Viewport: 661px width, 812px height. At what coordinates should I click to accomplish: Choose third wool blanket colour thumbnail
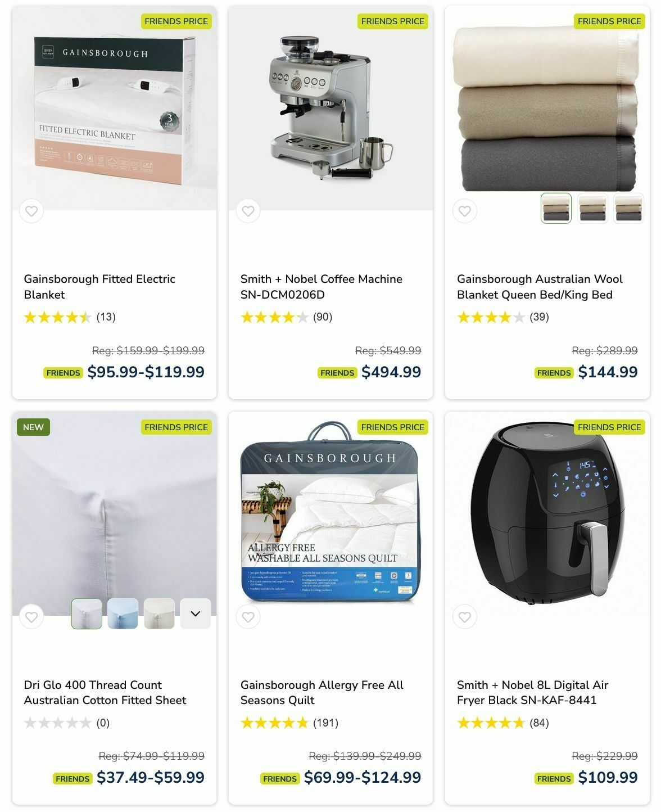pos(628,208)
